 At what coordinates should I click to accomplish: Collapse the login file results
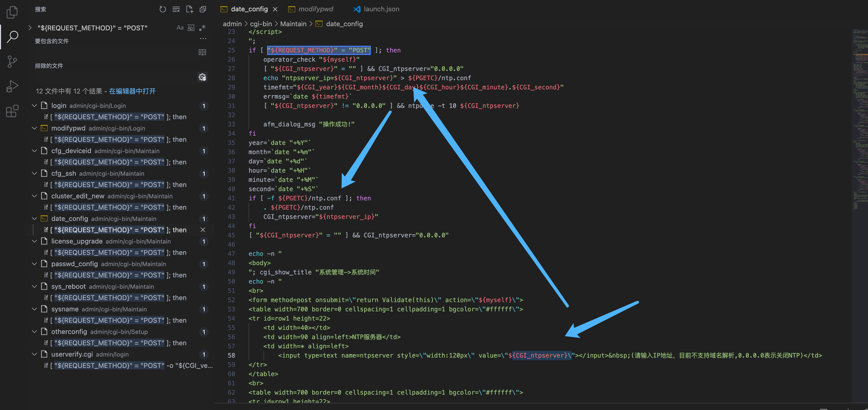click(34, 106)
